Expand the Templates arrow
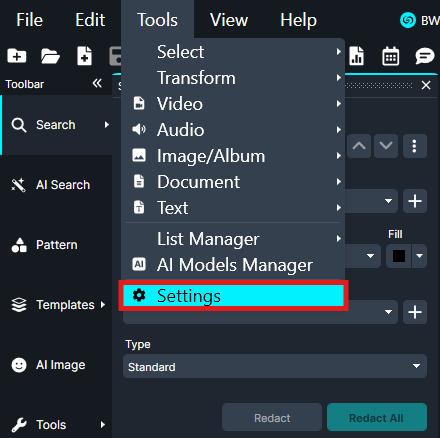Image resolution: width=440 pixels, height=438 pixels. [x=103, y=305]
